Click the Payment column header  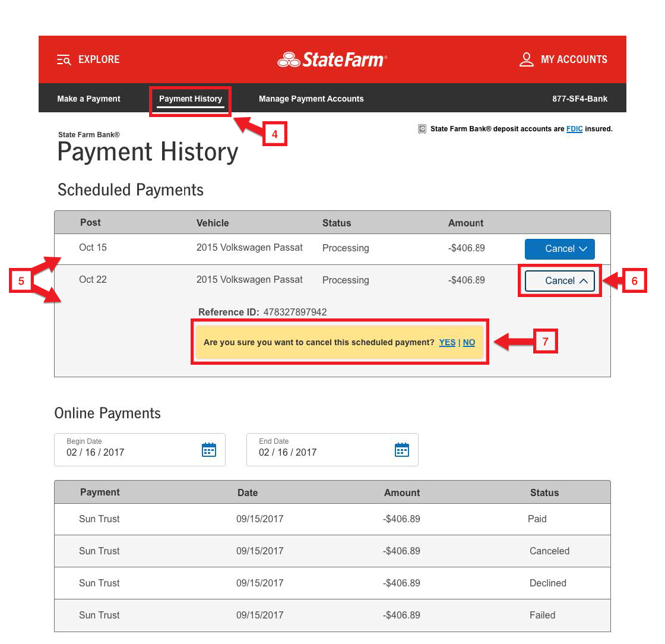[x=100, y=493]
